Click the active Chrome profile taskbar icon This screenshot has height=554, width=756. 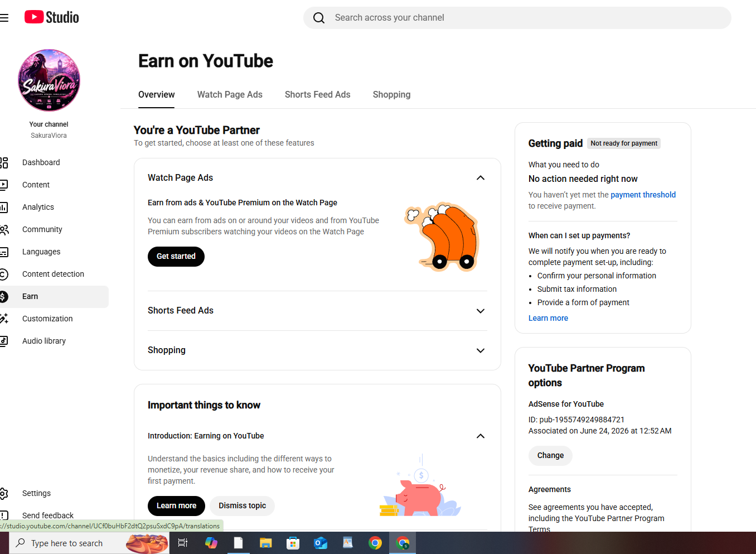403,543
